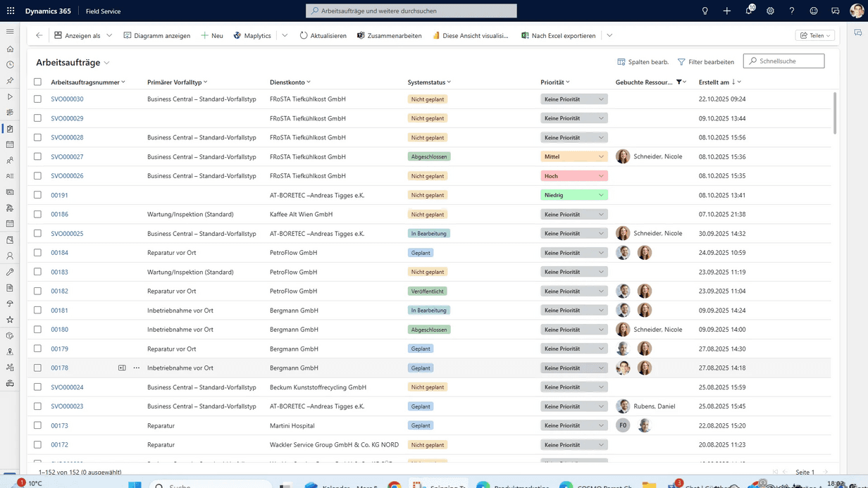This screenshot has width=868, height=488.
Task: Click the plus icon for quick create
Action: coord(726,11)
